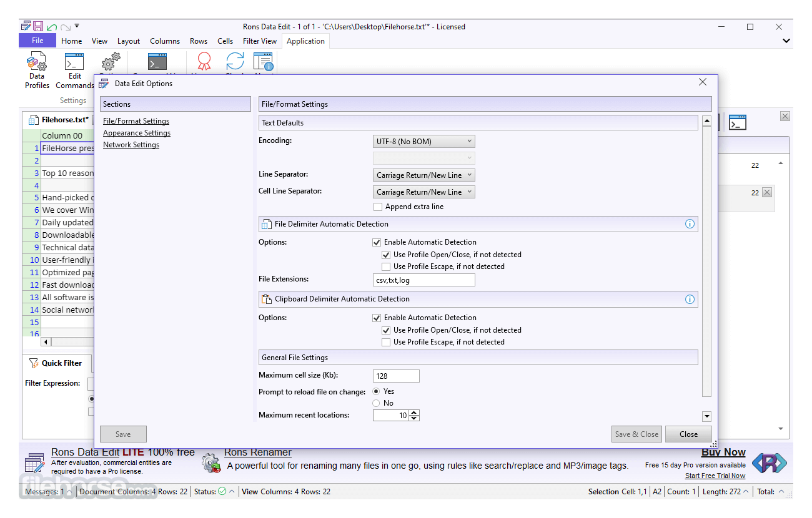Click the green Status check icon

pos(222,492)
